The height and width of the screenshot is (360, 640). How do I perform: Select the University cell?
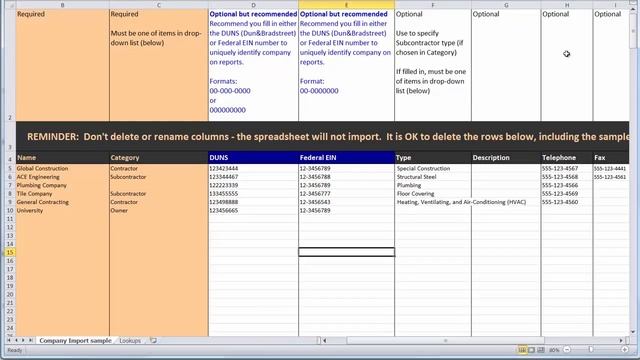(x=62, y=210)
